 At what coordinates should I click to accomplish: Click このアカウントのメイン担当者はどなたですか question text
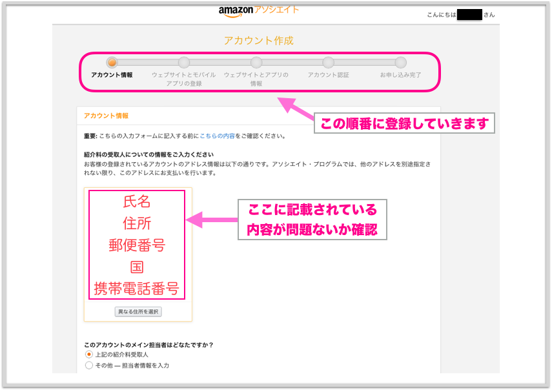coord(148,345)
